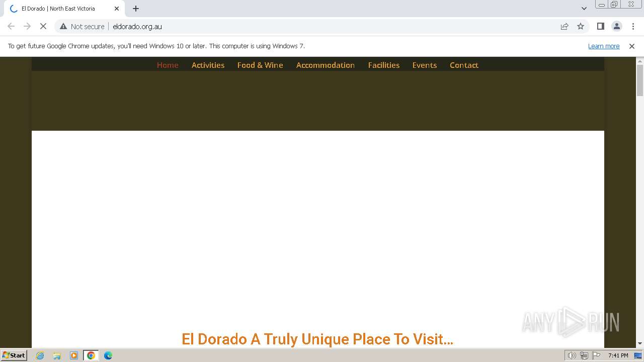644x362 pixels.
Task: Open Learn more link
Action: 604,46
